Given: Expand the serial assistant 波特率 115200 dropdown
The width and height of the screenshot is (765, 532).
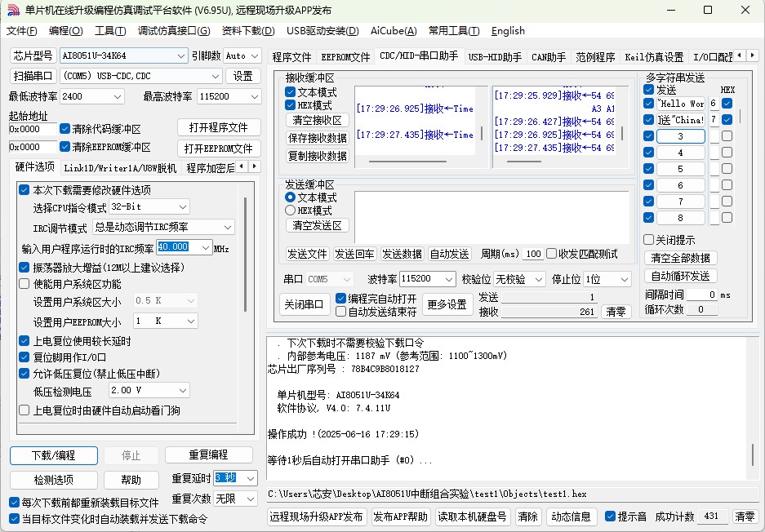Looking at the screenshot, I should [x=449, y=279].
